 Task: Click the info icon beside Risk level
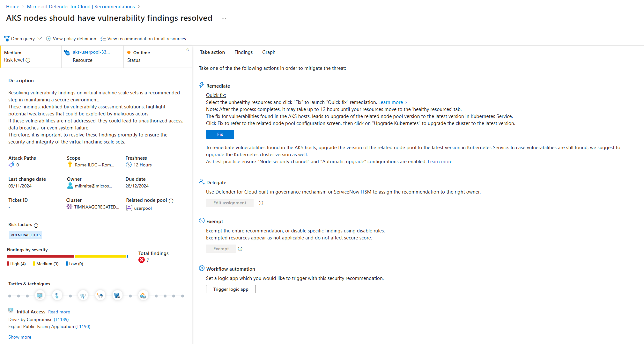28,60
